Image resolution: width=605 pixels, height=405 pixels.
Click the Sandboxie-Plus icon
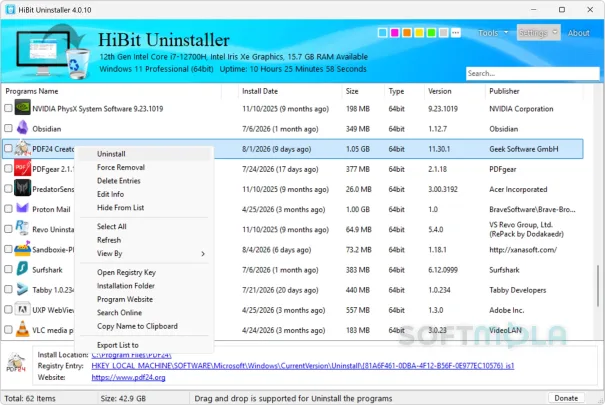(22, 249)
